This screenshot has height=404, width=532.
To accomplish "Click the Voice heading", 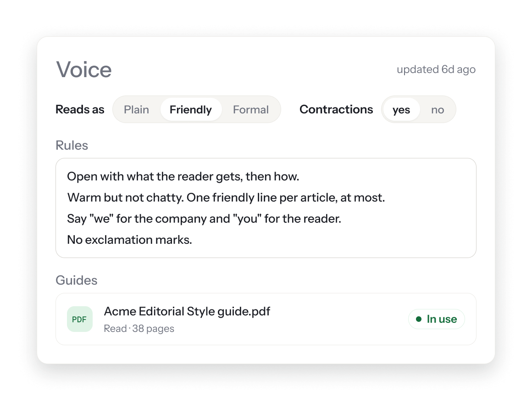I will 84,70.
